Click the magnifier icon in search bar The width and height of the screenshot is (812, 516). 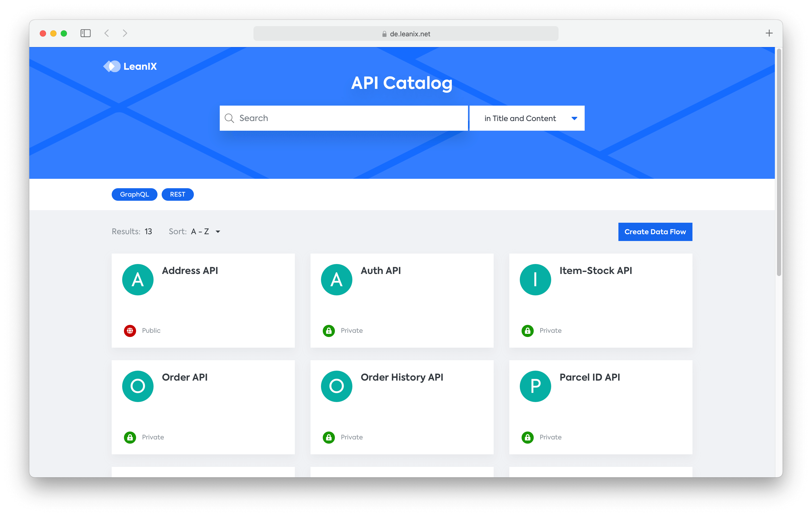(x=229, y=118)
